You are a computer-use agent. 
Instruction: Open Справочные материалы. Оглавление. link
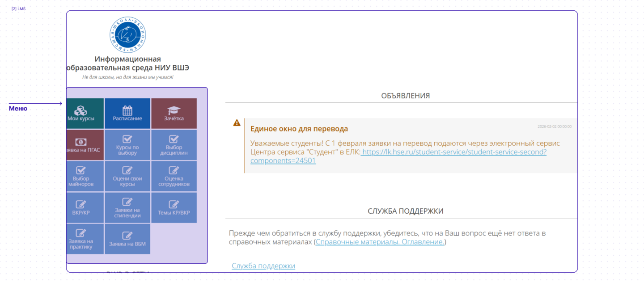(x=380, y=242)
